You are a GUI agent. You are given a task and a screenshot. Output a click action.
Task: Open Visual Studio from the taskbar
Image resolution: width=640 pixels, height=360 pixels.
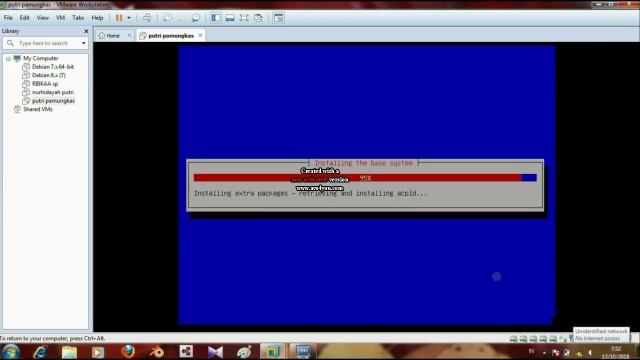point(215,352)
